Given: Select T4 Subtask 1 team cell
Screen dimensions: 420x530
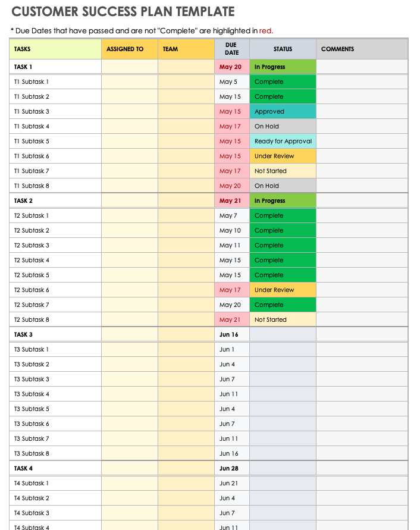Looking at the screenshot, I should 186,484.
